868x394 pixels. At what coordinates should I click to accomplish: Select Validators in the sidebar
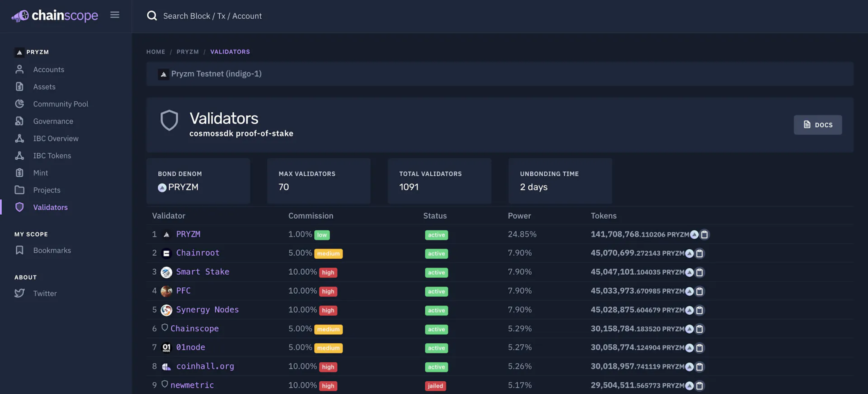tap(50, 207)
